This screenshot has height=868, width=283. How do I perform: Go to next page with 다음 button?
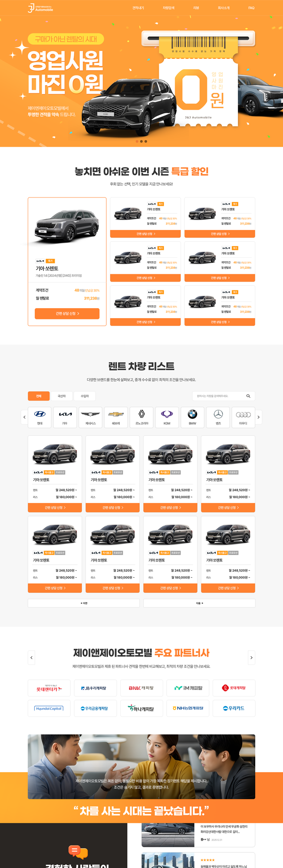coord(199,603)
